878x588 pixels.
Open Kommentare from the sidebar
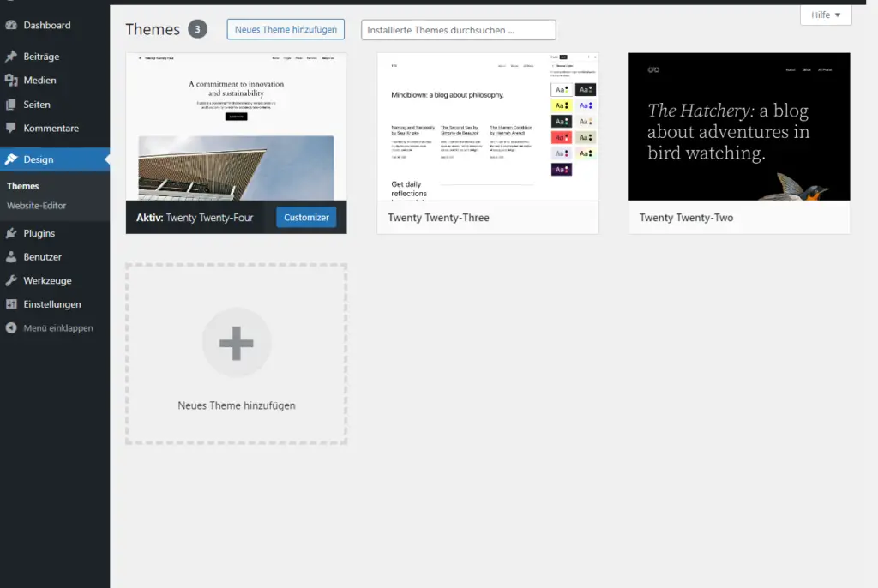(55, 128)
